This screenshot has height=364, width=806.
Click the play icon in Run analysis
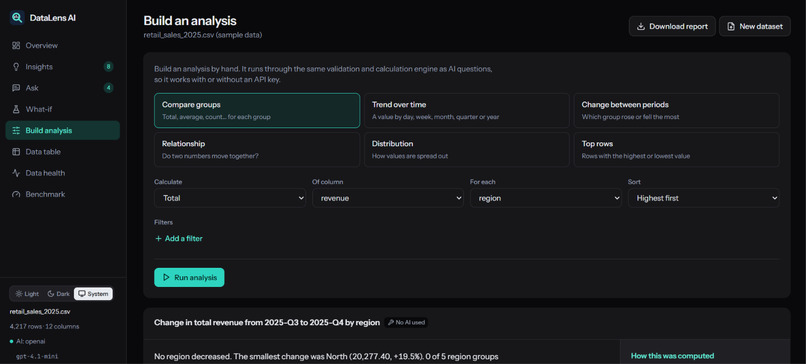coord(166,278)
